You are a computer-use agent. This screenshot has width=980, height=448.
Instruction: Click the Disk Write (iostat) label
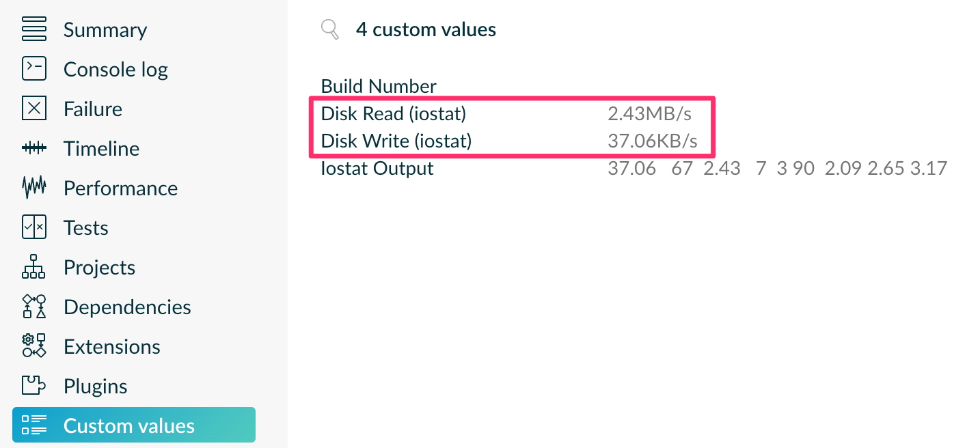(396, 141)
